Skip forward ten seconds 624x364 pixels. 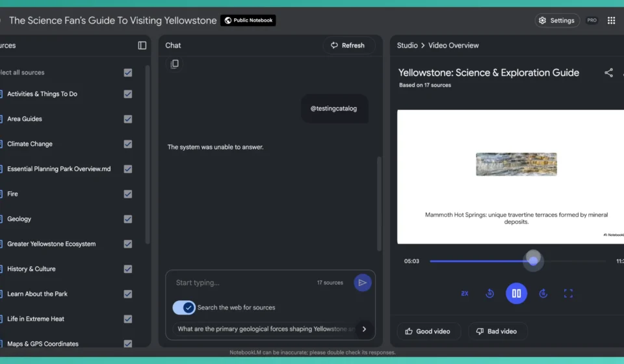[x=543, y=293]
